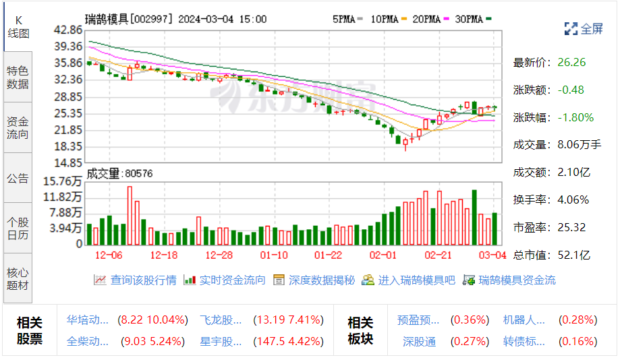Open related sector 机器人...

point(524,320)
